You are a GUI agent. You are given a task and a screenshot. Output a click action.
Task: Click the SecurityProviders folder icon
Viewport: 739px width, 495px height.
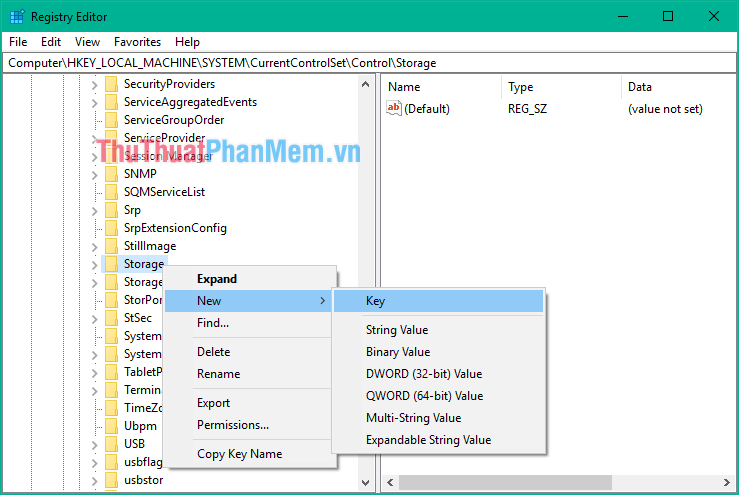112,84
